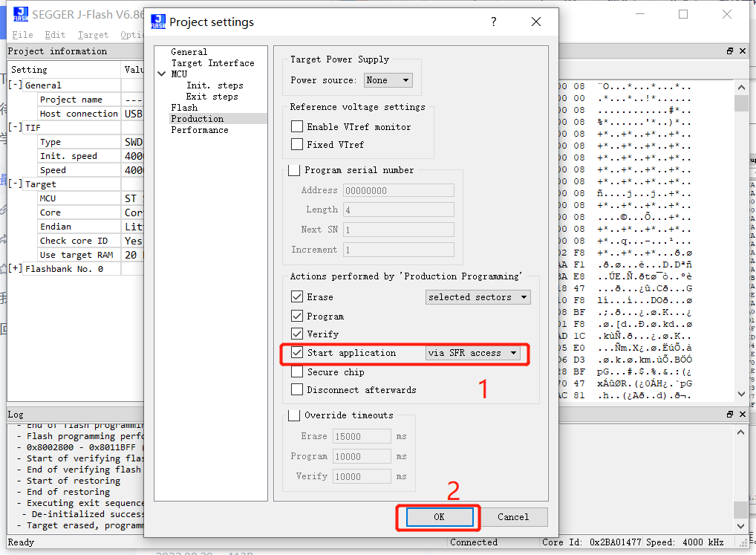
Task: Click the Log panel scrollbar down arrow
Action: 741,526
